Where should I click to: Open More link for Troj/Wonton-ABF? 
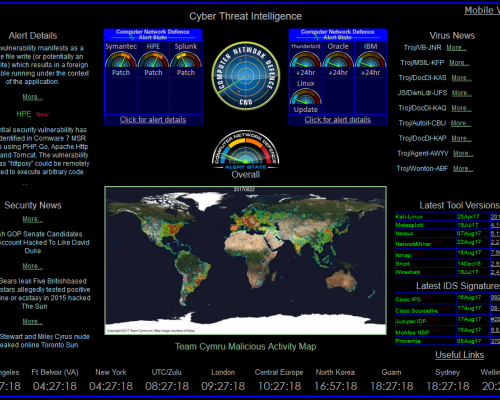click(463, 169)
